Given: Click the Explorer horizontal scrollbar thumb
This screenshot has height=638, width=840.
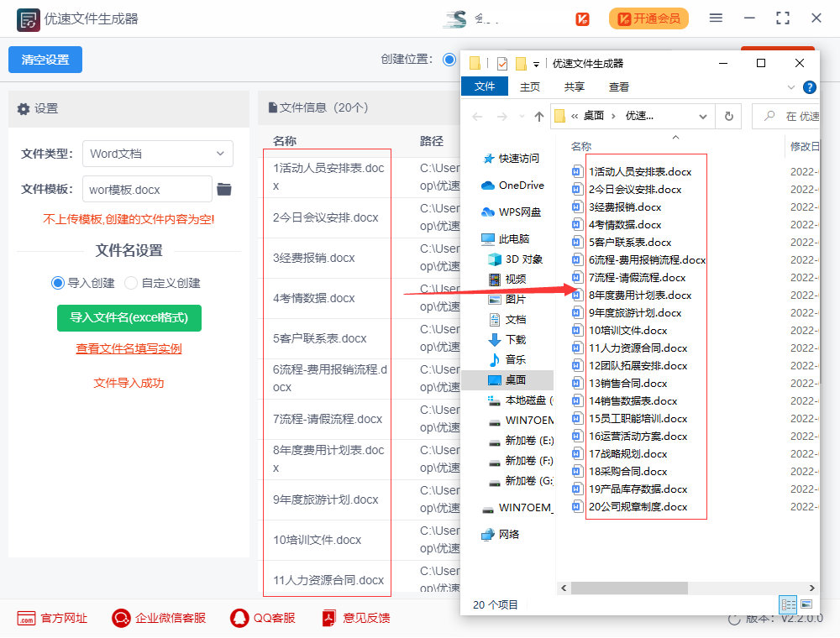Looking at the screenshot, I should pos(629,588).
